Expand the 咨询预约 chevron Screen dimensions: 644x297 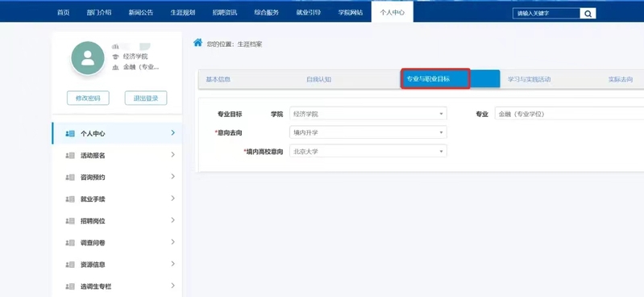pyautogui.click(x=173, y=176)
